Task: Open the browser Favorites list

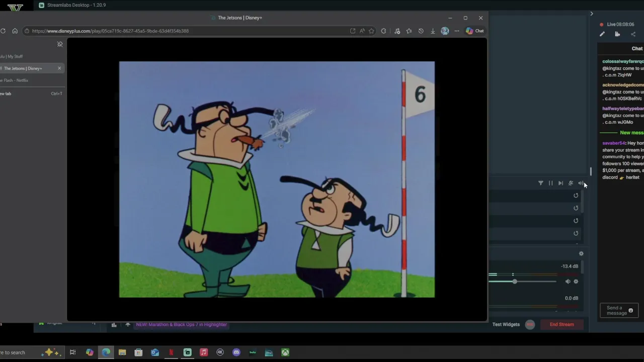Action: [409, 31]
